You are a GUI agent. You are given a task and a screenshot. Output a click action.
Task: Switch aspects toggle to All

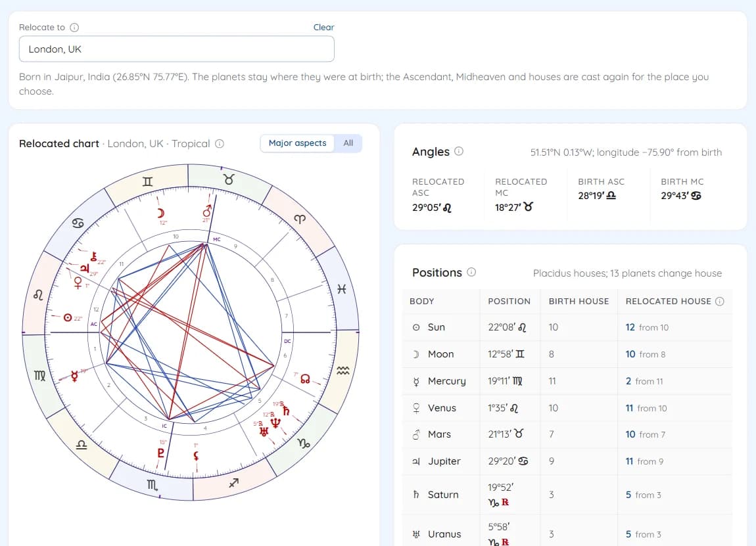point(348,143)
